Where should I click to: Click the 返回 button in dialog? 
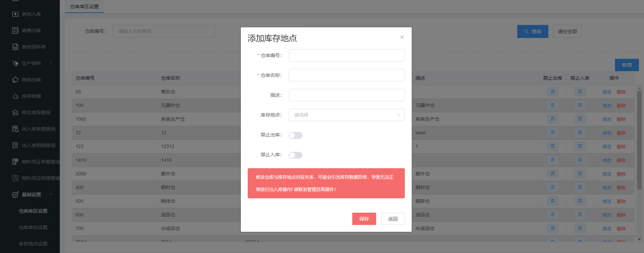pyautogui.click(x=393, y=219)
